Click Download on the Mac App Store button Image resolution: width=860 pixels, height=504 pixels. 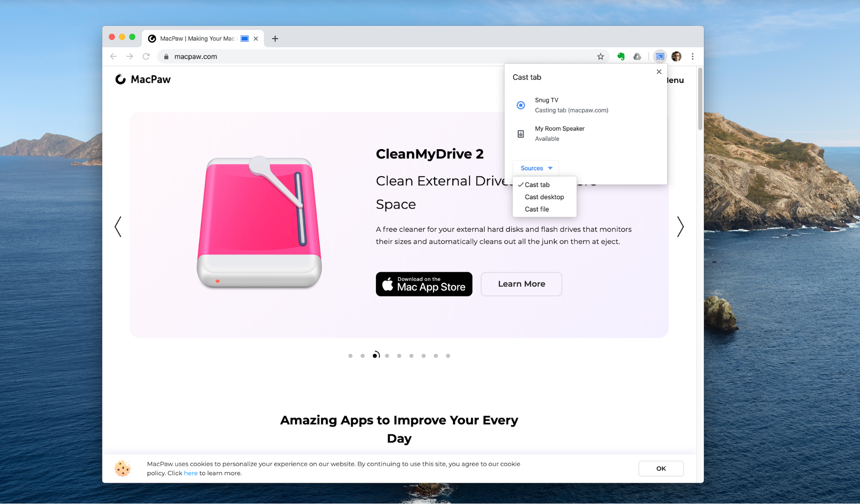(x=424, y=284)
